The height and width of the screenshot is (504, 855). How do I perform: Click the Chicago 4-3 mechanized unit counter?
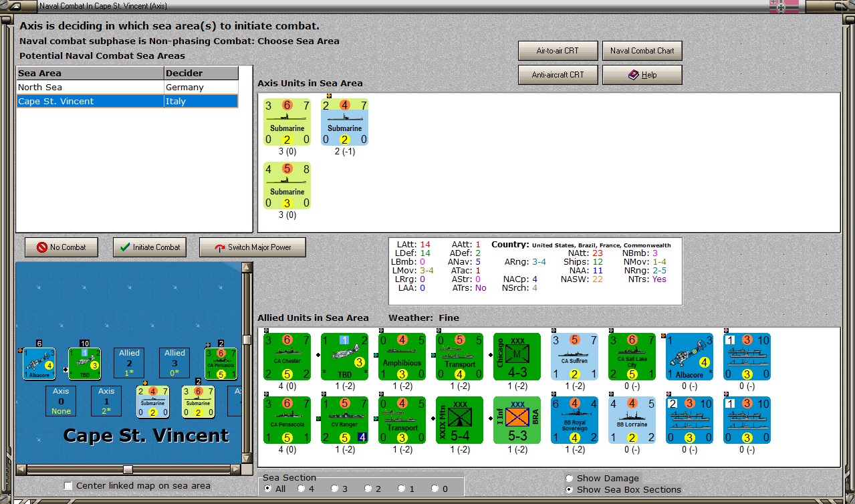(x=517, y=357)
